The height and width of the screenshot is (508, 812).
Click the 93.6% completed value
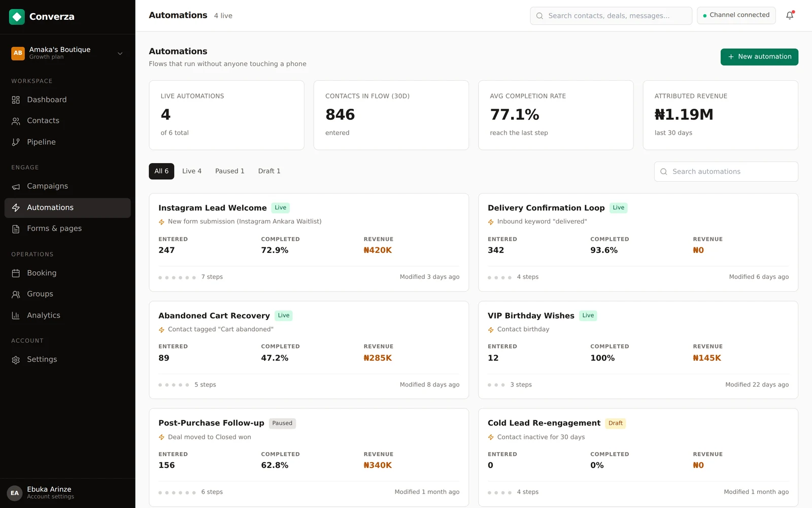(x=604, y=250)
